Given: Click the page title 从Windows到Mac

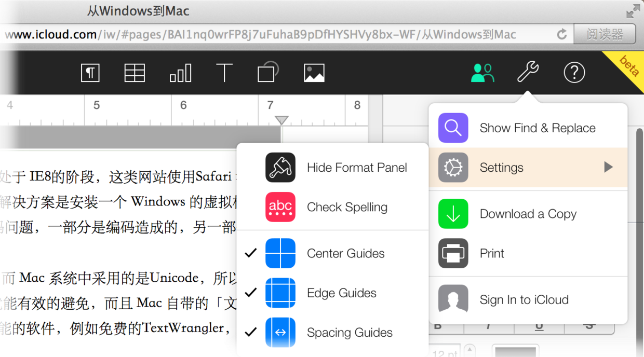Looking at the screenshot, I should point(138,11).
